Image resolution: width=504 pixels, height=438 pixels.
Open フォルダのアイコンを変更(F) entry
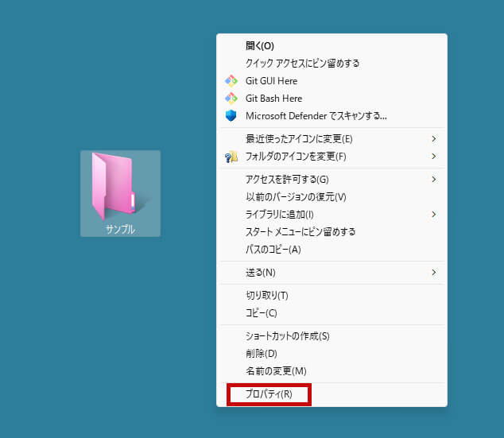(x=331, y=157)
